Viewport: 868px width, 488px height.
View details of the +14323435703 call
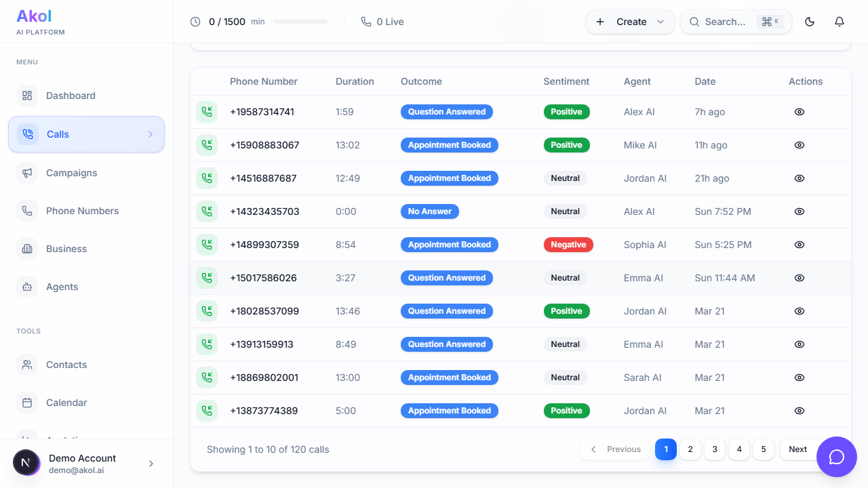coord(799,211)
